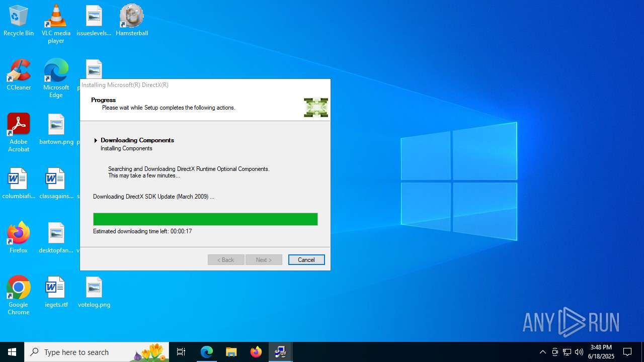Open Adobe Acrobat desktop shortcut

tap(19, 132)
